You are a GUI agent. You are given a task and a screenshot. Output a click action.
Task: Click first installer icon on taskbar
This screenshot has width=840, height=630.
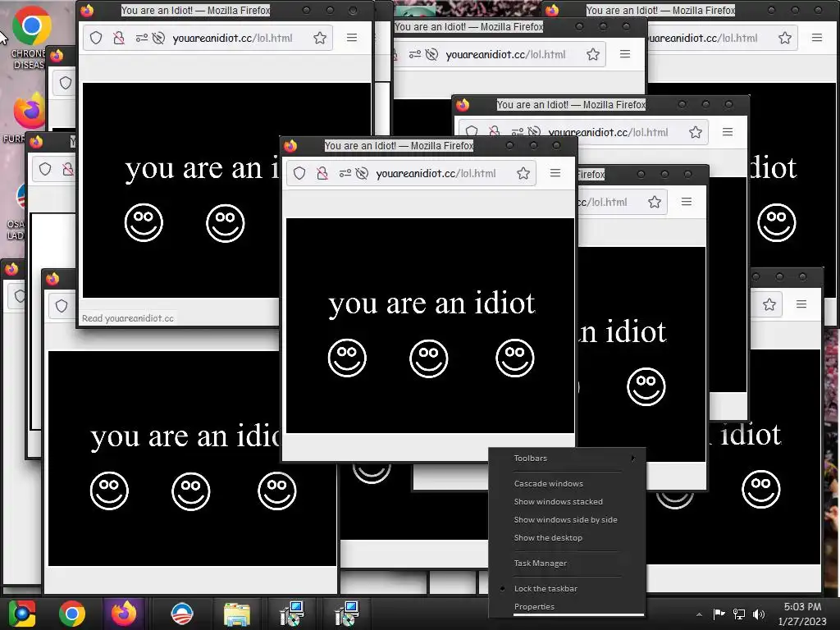pyautogui.click(x=292, y=614)
